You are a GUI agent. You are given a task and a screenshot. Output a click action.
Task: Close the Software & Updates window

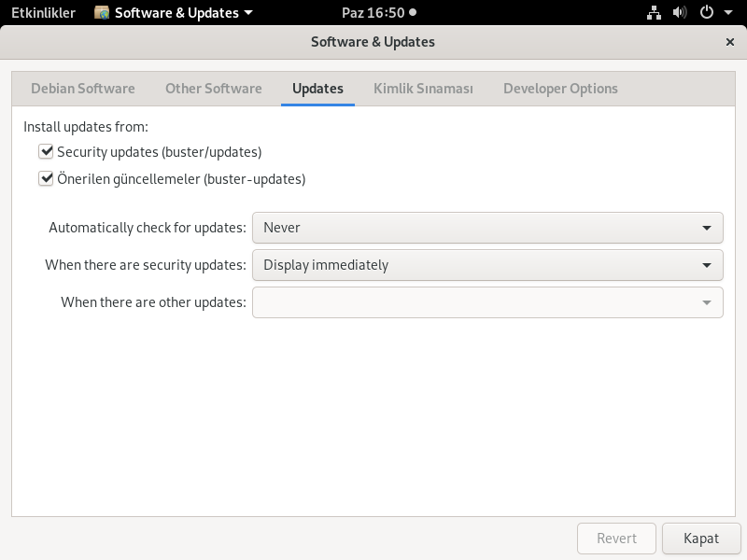pos(729,42)
